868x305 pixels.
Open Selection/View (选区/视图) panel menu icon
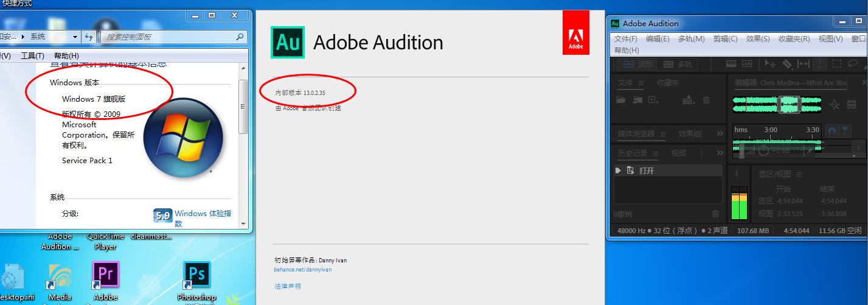pos(798,174)
